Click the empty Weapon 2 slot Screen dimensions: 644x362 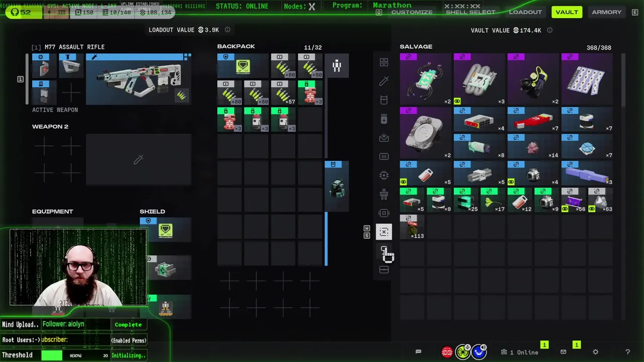[x=138, y=160]
